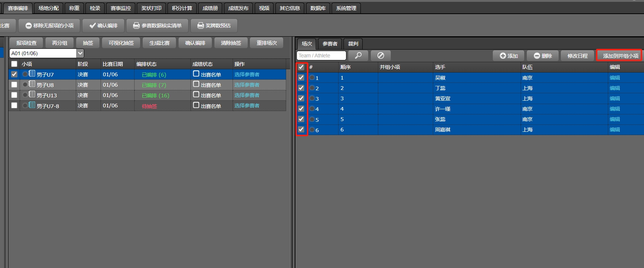Viewport: 644px width, 268px height.
Task: Check the 男子U8 row checkbox
Action: coord(14,85)
